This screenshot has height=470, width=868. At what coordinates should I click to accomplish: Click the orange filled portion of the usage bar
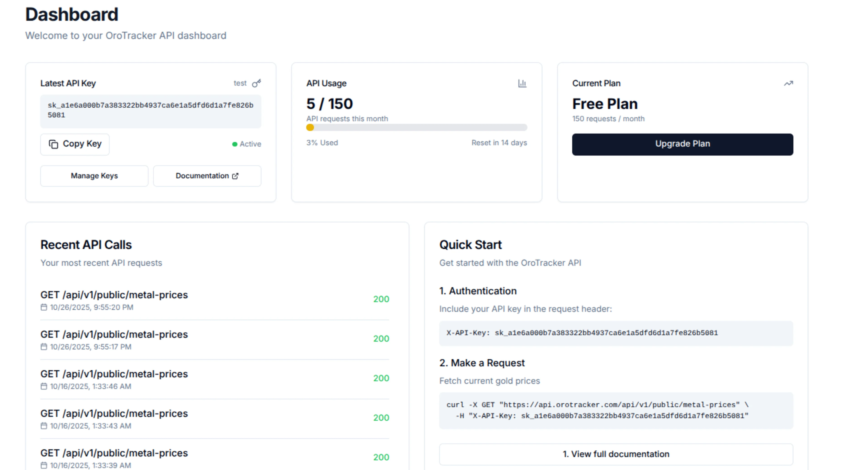point(310,127)
